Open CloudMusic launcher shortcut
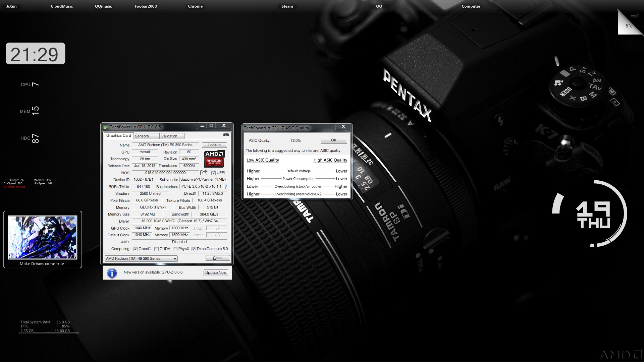Image resolution: width=644 pixels, height=362 pixels. click(62, 6)
